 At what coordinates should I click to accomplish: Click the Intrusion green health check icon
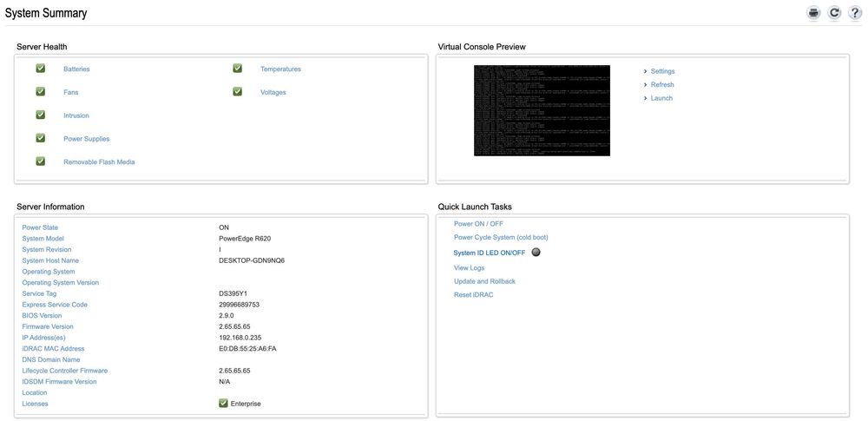pos(41,115)
